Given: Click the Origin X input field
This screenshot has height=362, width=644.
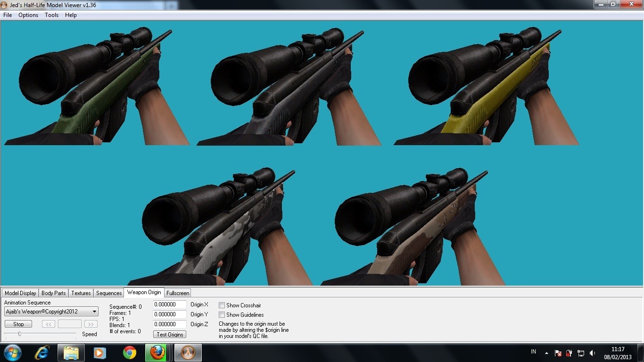Looking at the screenshot, I should pos(169,304).
